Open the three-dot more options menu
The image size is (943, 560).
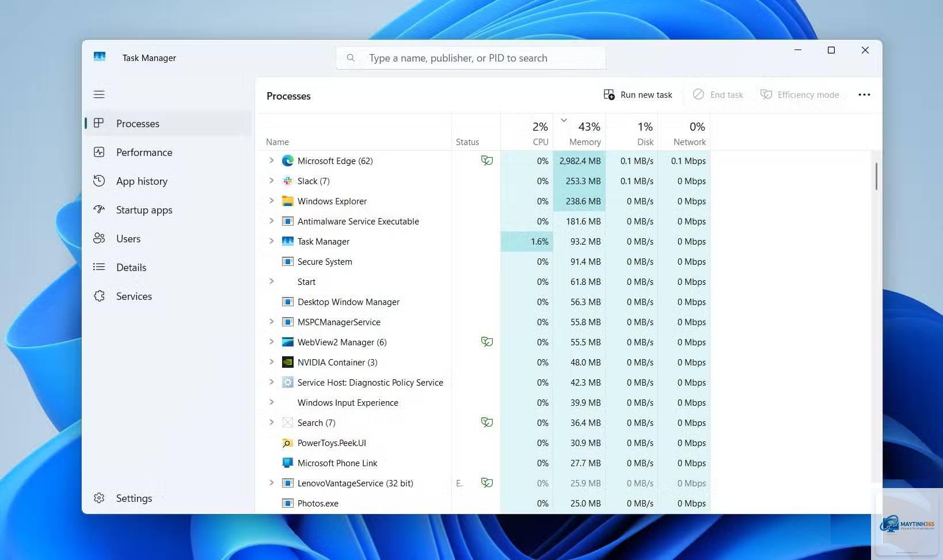(x=864, y=94)
